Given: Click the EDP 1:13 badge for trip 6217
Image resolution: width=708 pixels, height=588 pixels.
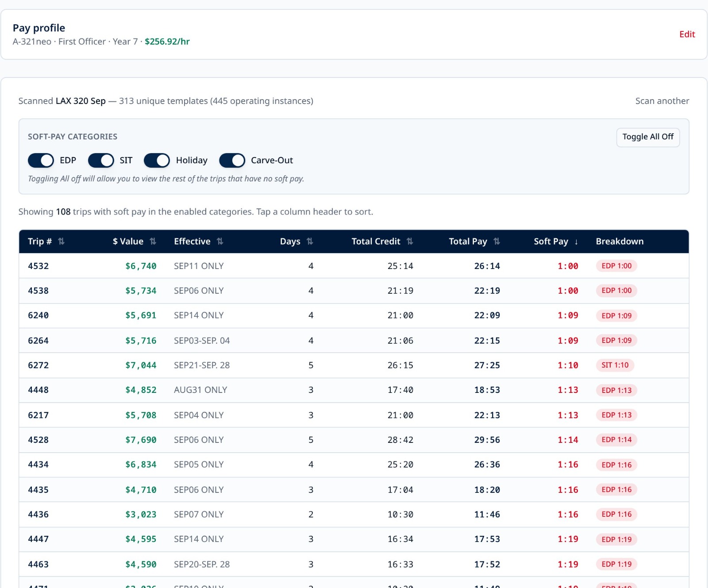Looking at the screenshot, I should pyautogui.click(x=616, y=415).
